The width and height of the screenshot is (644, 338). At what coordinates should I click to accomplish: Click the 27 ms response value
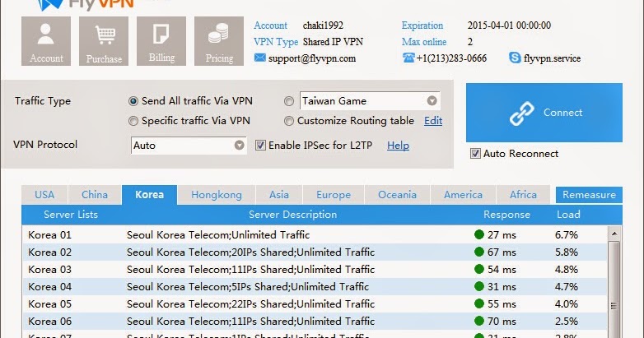pyautogui.click(x=502, y=235)
